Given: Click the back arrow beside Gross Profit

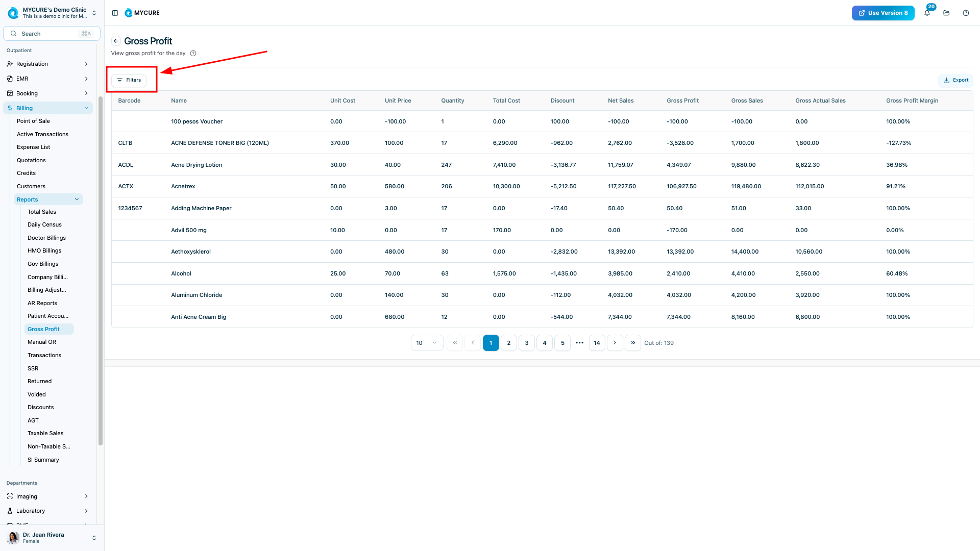Looking at the screenshot, I should (x=116, y=41).
